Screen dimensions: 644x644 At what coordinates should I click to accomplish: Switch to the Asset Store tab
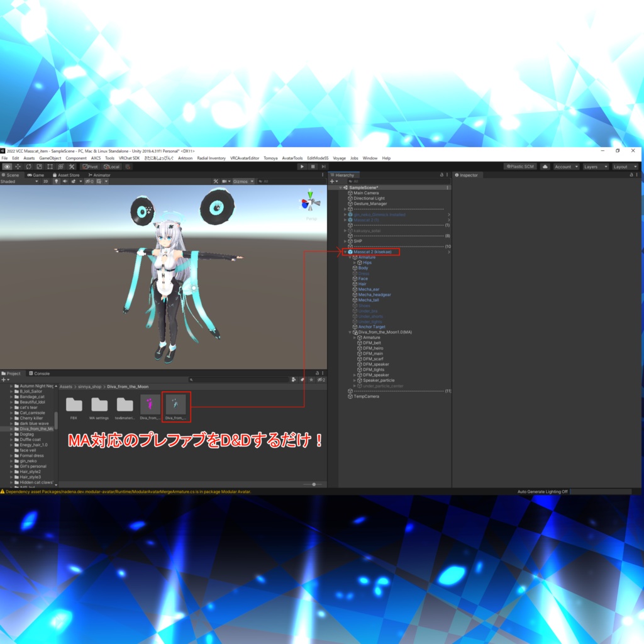65,175
